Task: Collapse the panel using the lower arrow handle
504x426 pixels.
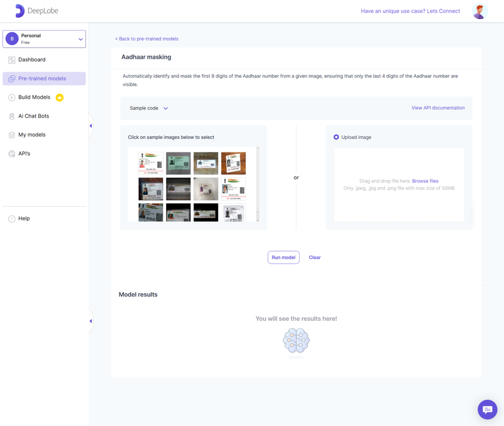Action: point(90,321)
